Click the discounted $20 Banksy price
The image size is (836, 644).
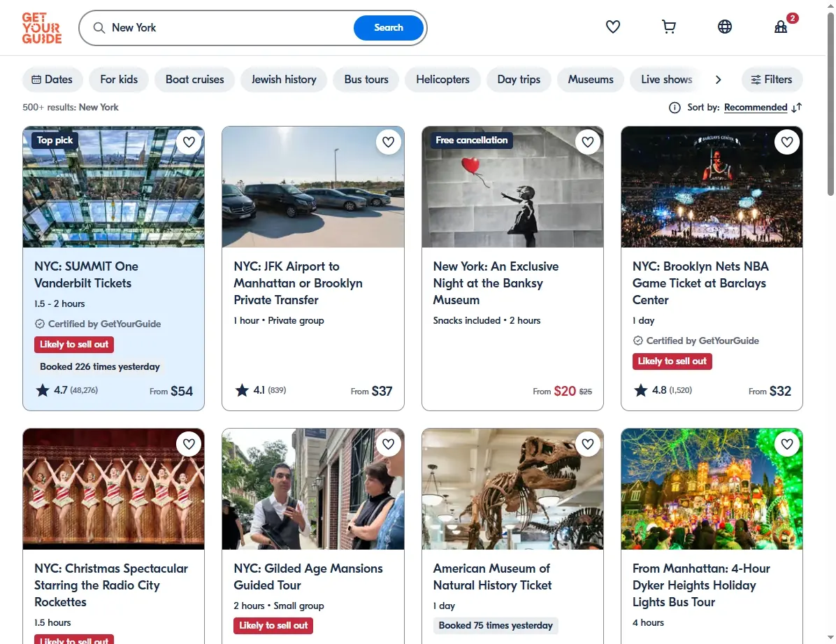click(x=565, y=391)
